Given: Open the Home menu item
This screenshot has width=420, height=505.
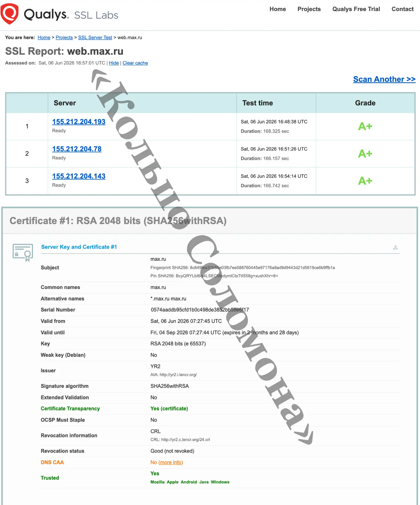Looking at the screenshot, I should click(x=278, y=9).
